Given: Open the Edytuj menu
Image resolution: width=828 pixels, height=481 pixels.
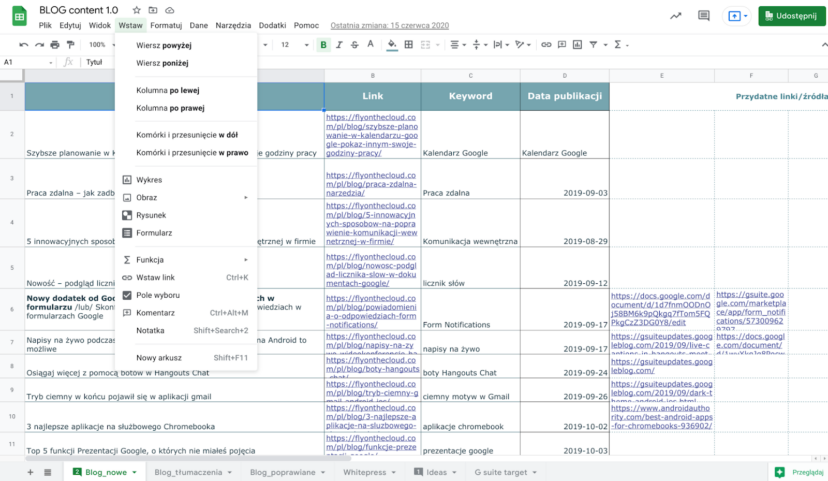Looking at the screenshot, I should (x=70, y=25).
